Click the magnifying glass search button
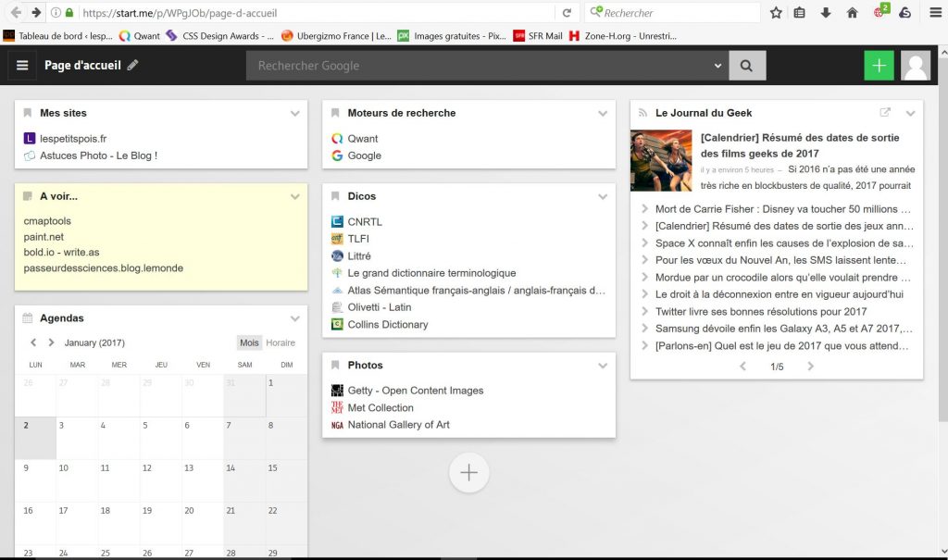Screen dimensions: 948x560 747,66
